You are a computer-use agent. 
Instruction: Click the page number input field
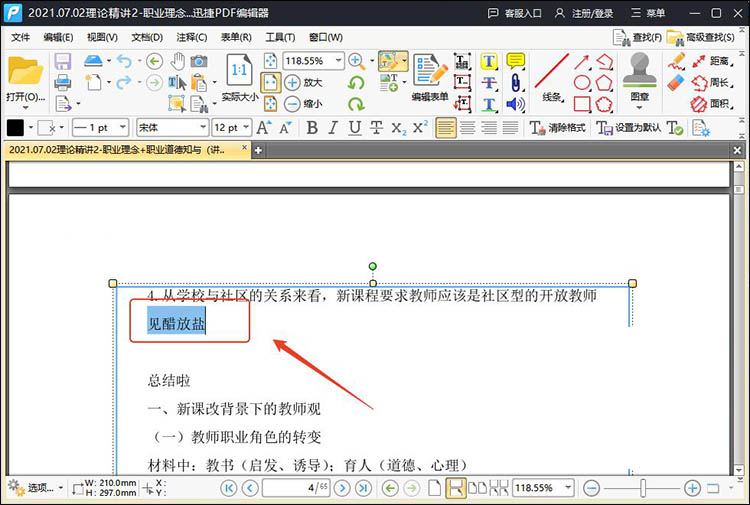(x=296, y=488)
